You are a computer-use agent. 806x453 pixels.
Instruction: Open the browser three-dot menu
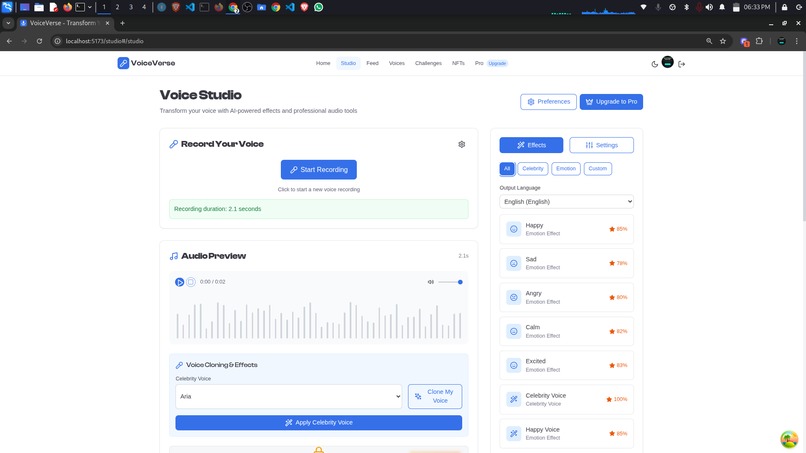797,41
